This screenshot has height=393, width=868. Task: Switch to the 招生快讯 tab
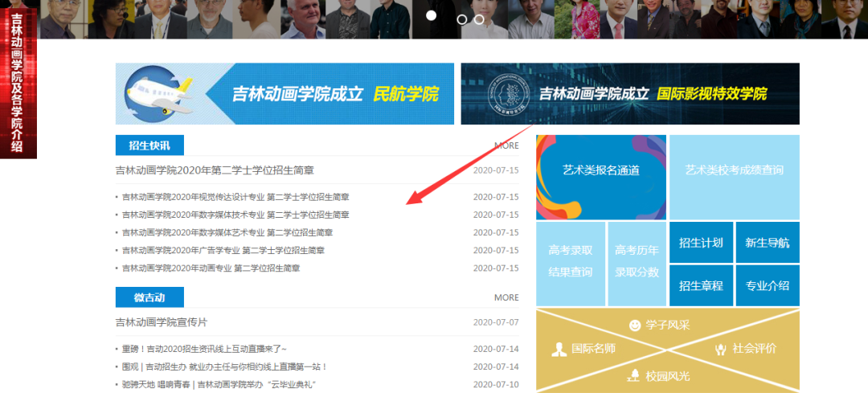point(149,145)
